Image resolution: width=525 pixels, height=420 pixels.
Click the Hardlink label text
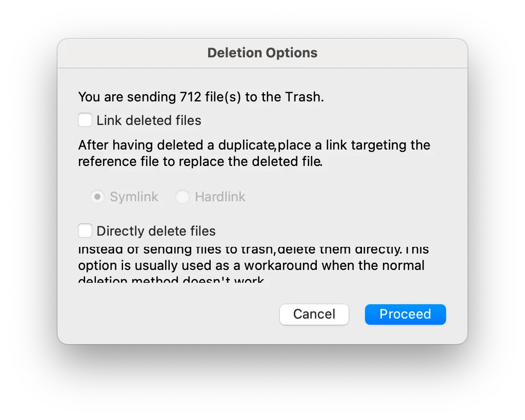pyautogui.click(x=220, y=197)
